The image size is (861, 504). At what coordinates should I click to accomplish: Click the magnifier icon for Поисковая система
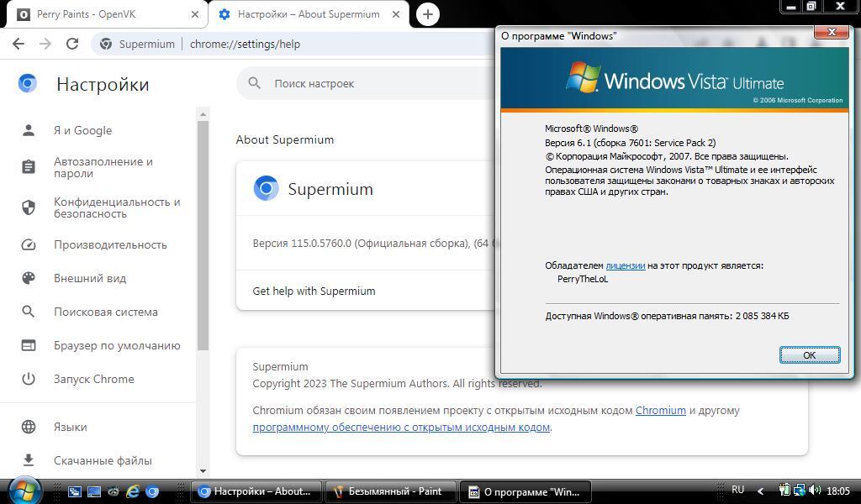[x=29, y=312]
